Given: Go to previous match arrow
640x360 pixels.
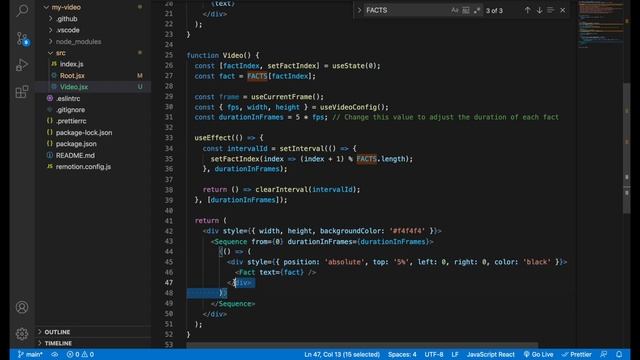Looking at the screenshot, I should pyautogui.click(x=527, y=10).
